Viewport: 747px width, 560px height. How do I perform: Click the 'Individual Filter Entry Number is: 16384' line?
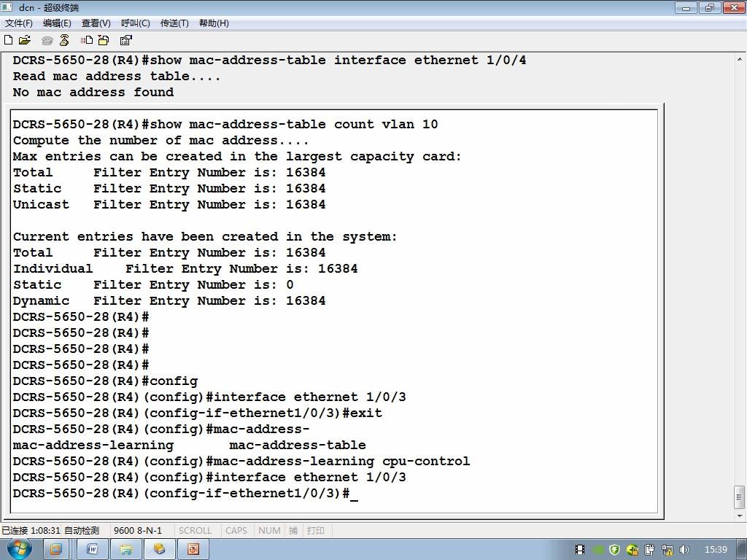[185, 268]
